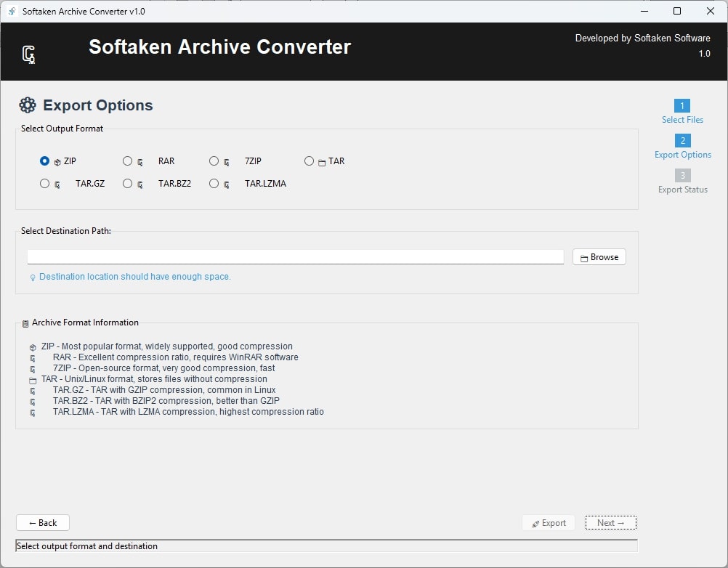Click the gear icon beside Export Options heading

(x=28, y=105)
